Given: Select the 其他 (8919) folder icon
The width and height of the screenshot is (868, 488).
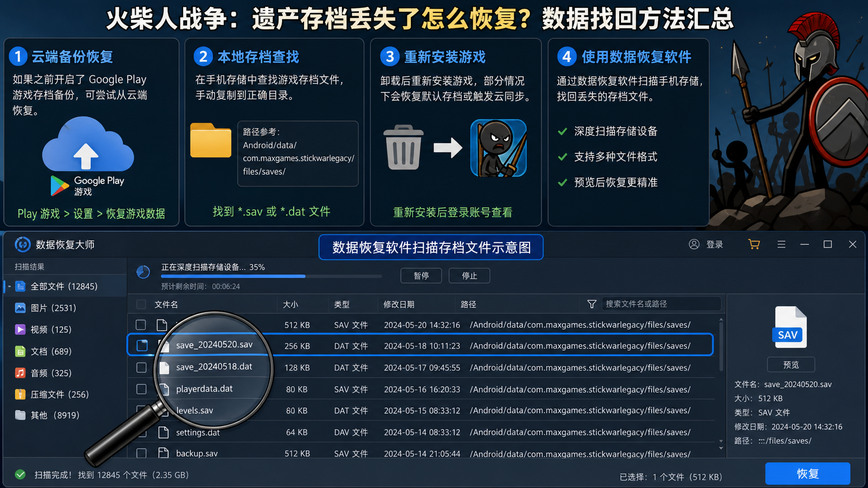Looking at the screenshot, I should pos(20,415).
